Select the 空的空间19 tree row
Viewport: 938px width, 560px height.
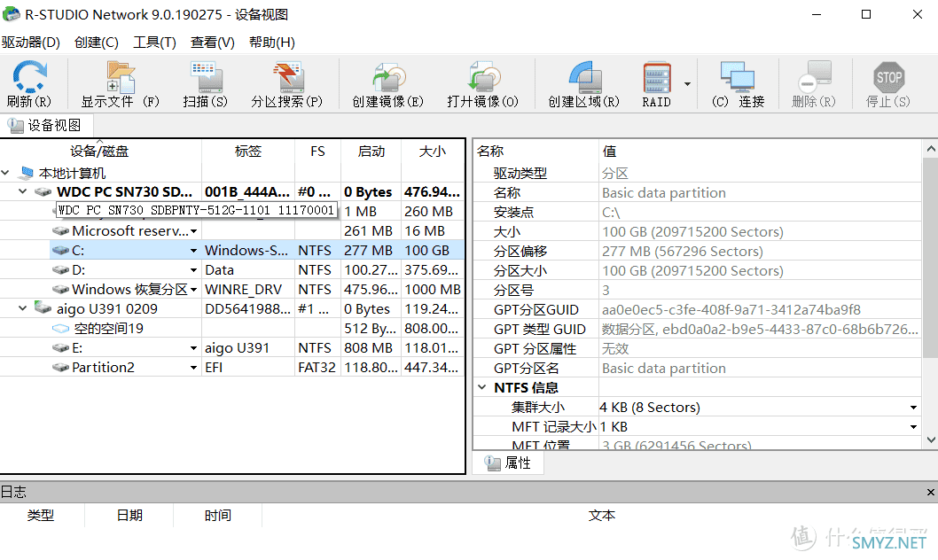pos(232,328)
